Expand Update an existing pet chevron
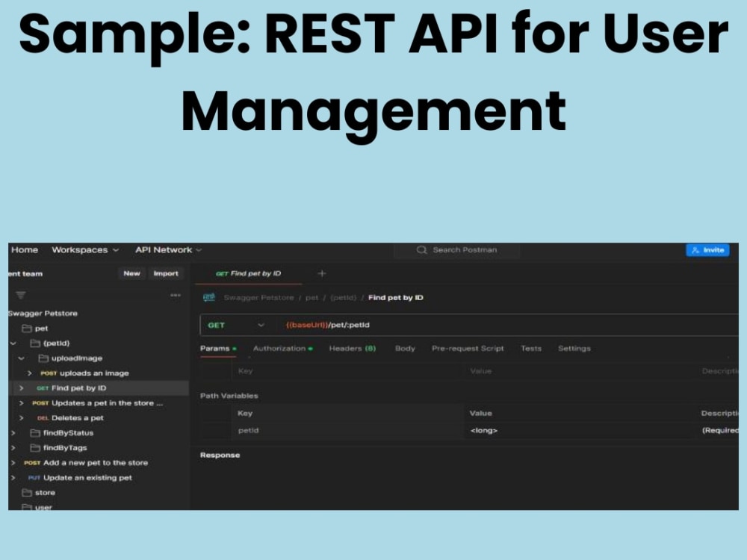747x560 pixels. [13, 478]
